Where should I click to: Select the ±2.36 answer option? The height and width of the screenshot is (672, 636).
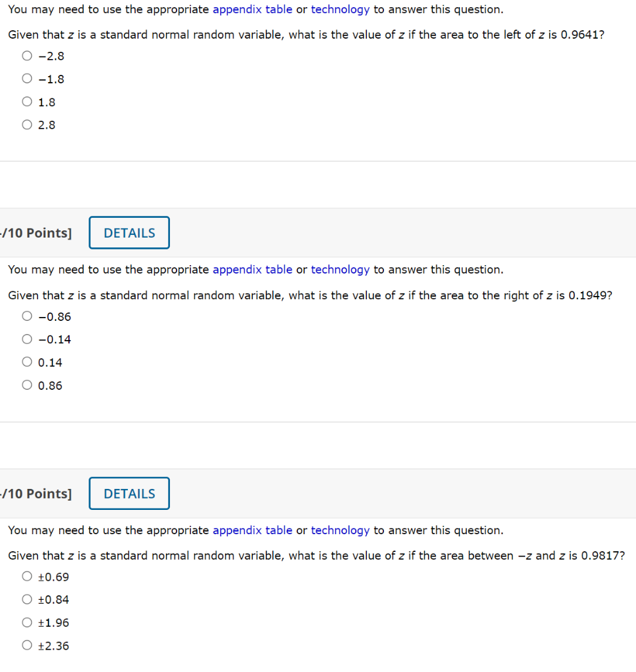27,644
